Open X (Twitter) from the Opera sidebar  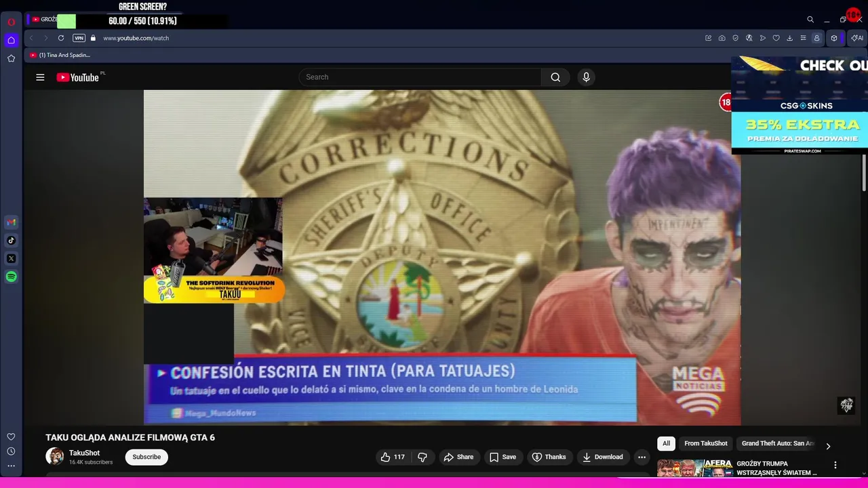tap(11, 258)
